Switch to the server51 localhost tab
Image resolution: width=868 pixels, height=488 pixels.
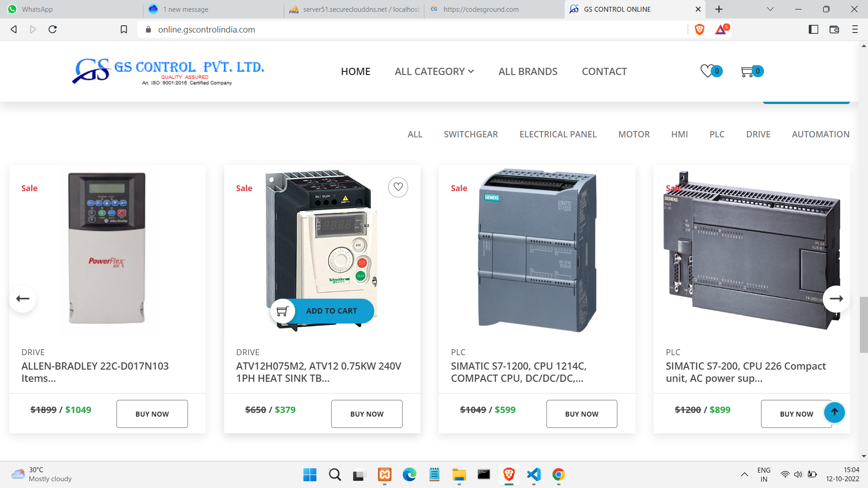click(354, 9)
